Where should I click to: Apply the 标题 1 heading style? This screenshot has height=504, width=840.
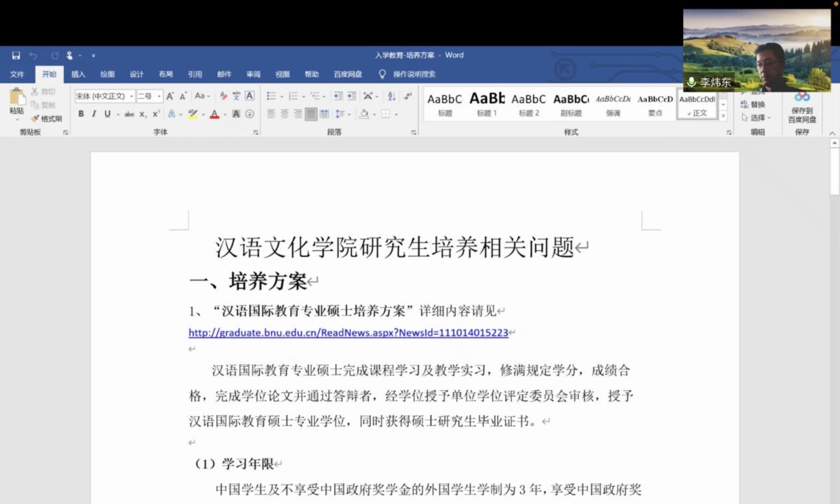coord(486,104)
